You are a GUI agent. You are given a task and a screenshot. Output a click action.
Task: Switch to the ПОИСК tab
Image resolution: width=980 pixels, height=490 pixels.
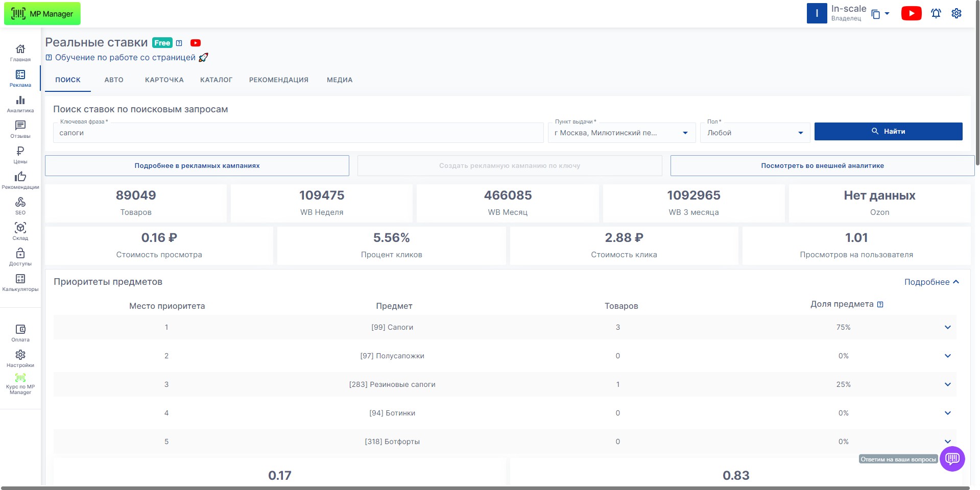point(68,80)
